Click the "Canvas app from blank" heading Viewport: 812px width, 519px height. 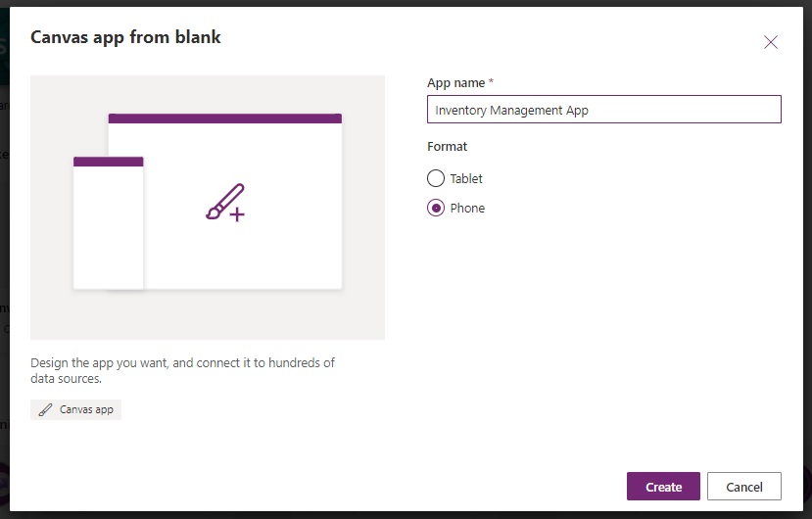[126, 37]
